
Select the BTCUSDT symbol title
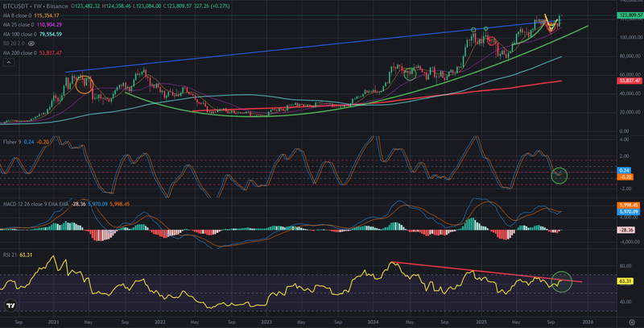click(x=17, y=6)
